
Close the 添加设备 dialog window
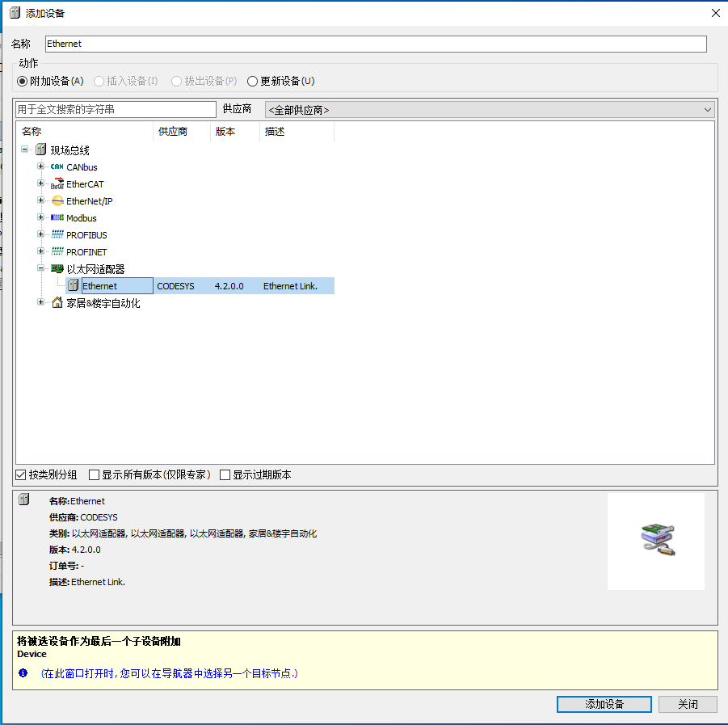pos(715,13)
